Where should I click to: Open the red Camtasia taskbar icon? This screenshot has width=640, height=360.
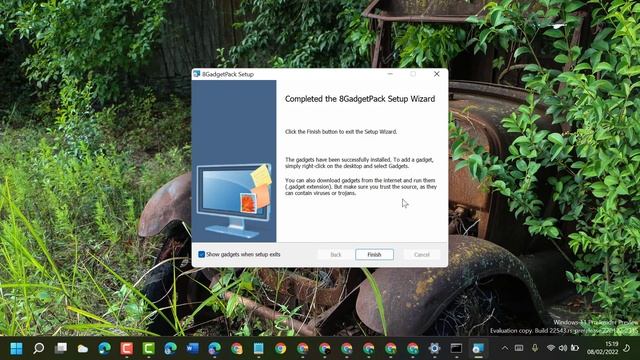127,348
